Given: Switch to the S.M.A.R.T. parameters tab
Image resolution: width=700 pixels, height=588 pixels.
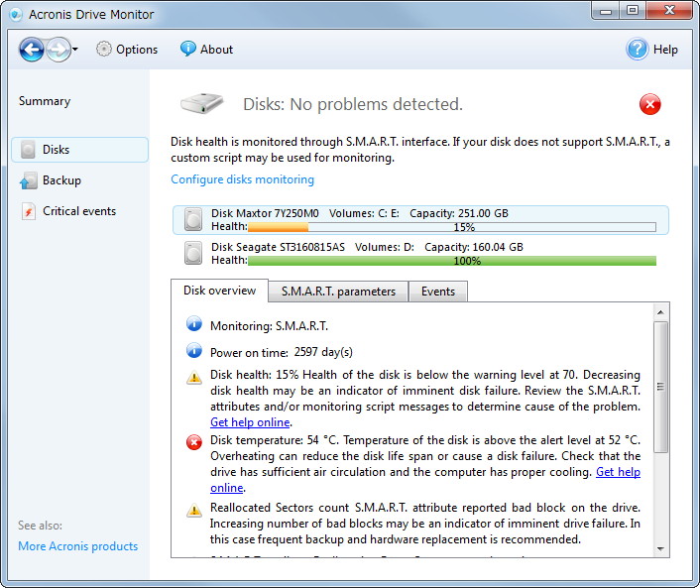Looking at the screenshot, I should coord(338,292).
